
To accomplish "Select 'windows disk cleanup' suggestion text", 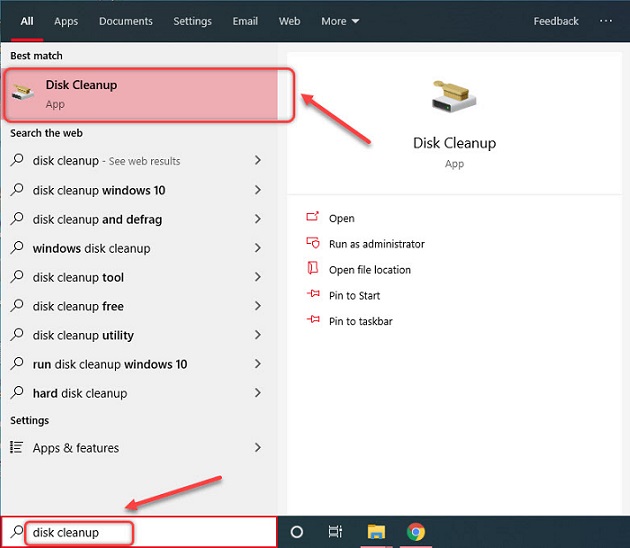I will 92,248.
